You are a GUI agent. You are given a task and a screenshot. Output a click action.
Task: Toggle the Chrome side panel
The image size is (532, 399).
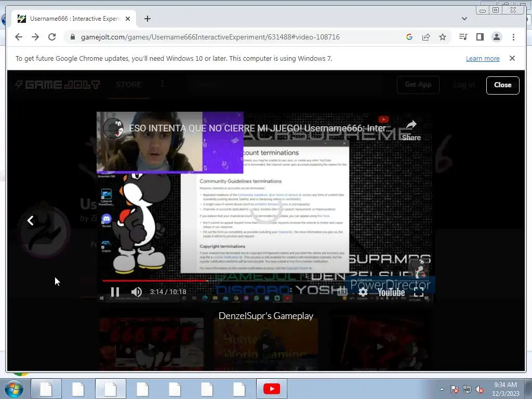[480, 37]
